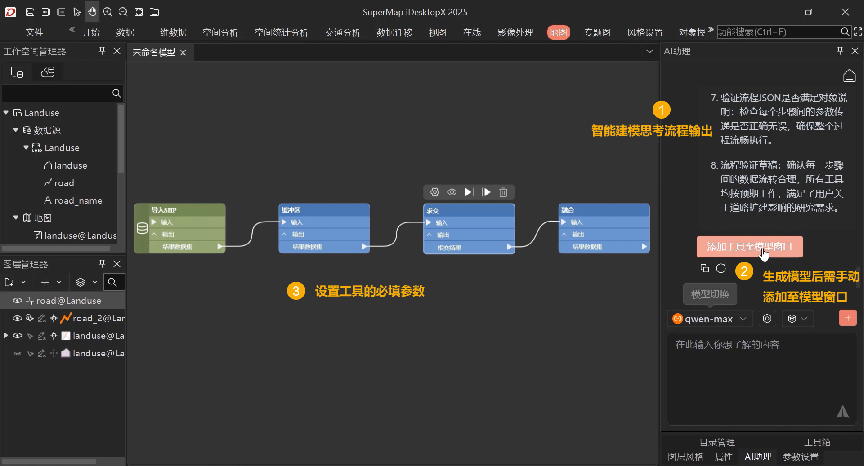The width and height of the screenshot is (868, 466).
Task: Run to this step with play-bar icon
Action: [469, 192]
